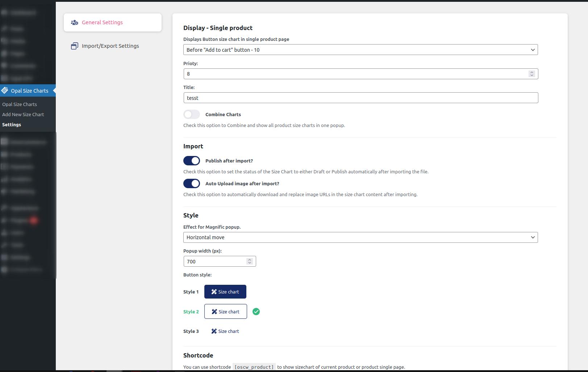This screenshot has width=588, height=372.
Task: Click the Style section heading
Action: 191,215
